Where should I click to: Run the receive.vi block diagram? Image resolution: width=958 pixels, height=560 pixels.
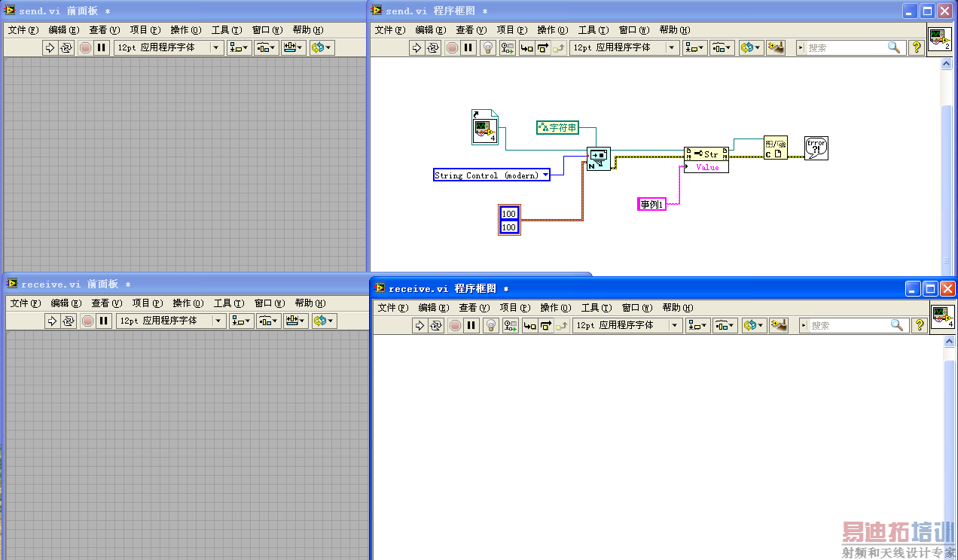tap(420, 325)
